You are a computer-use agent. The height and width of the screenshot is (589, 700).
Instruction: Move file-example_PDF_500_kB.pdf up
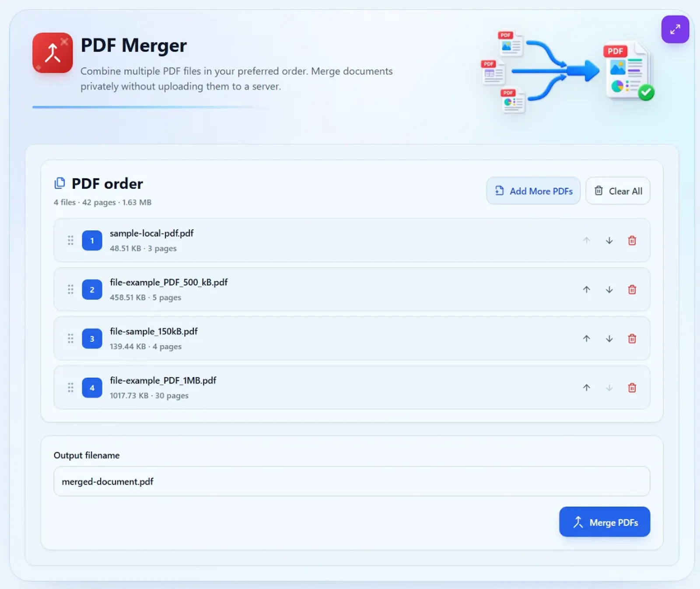pos(586,289)
